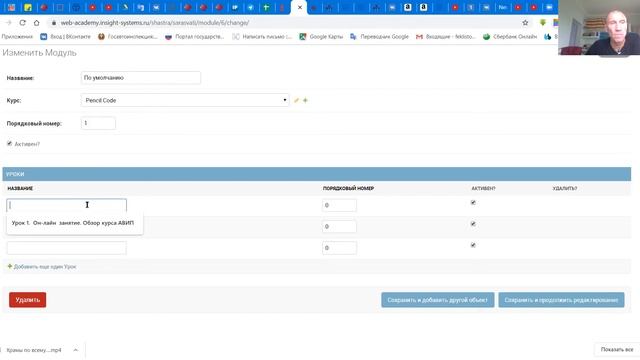Click the Название column header in Уроки
Viewport: 640px width, 360px height.
coord(20,189)
